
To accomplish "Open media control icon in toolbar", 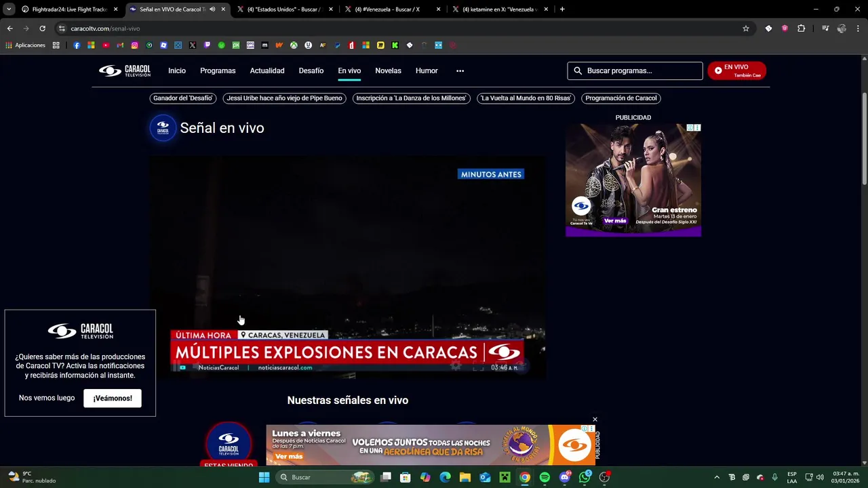I will point(825,28).
